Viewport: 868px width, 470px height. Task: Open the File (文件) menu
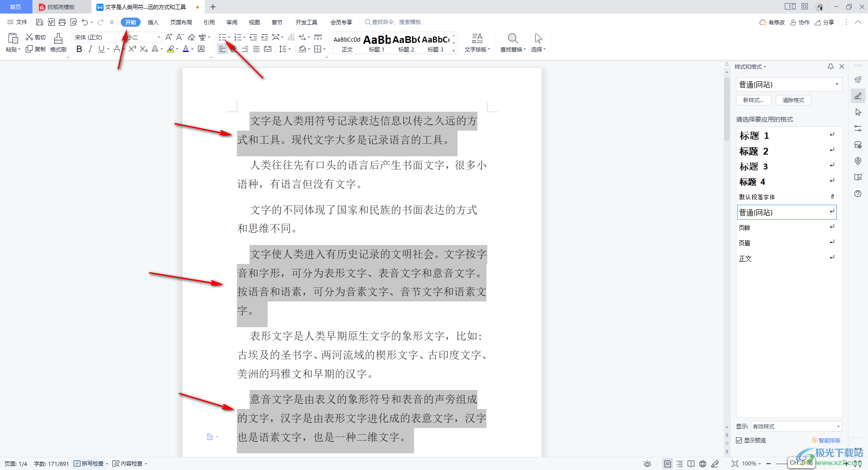17,22
